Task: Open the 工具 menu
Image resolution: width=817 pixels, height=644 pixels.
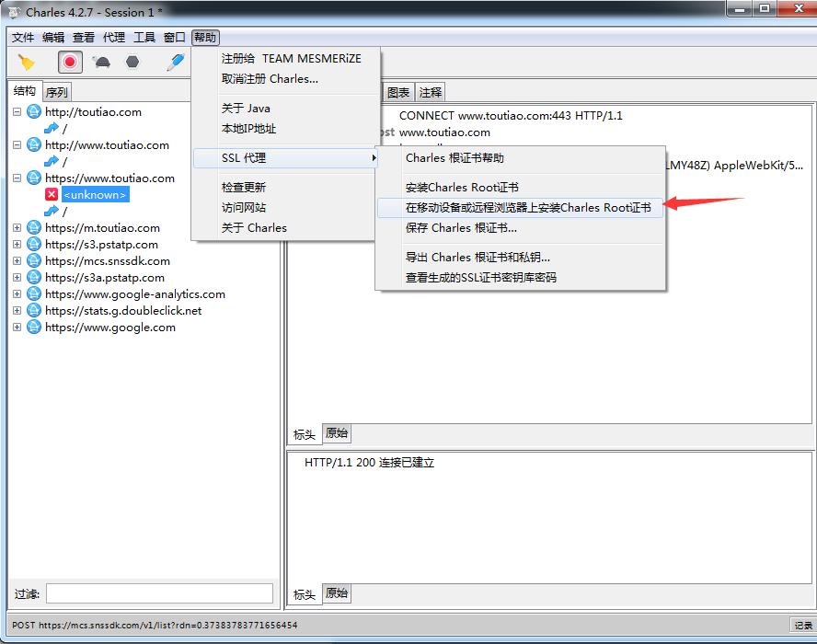Action: pyautogui.click(x=144, y=38)
